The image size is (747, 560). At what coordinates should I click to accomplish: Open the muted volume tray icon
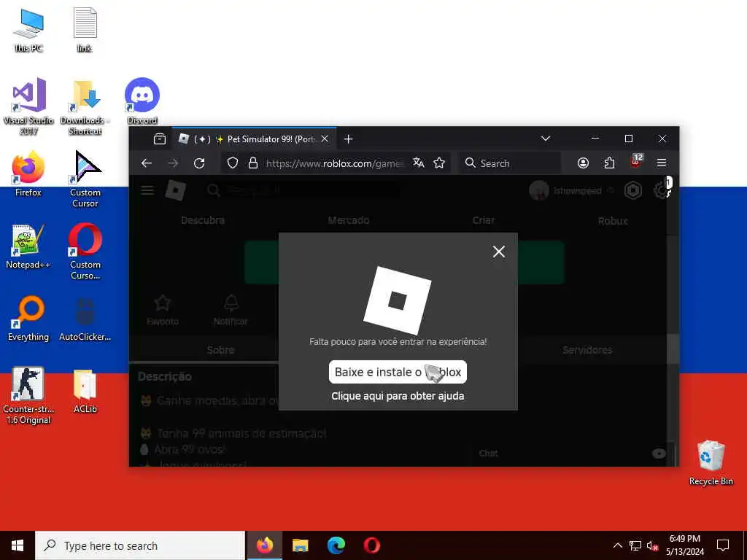click(653, 545)
